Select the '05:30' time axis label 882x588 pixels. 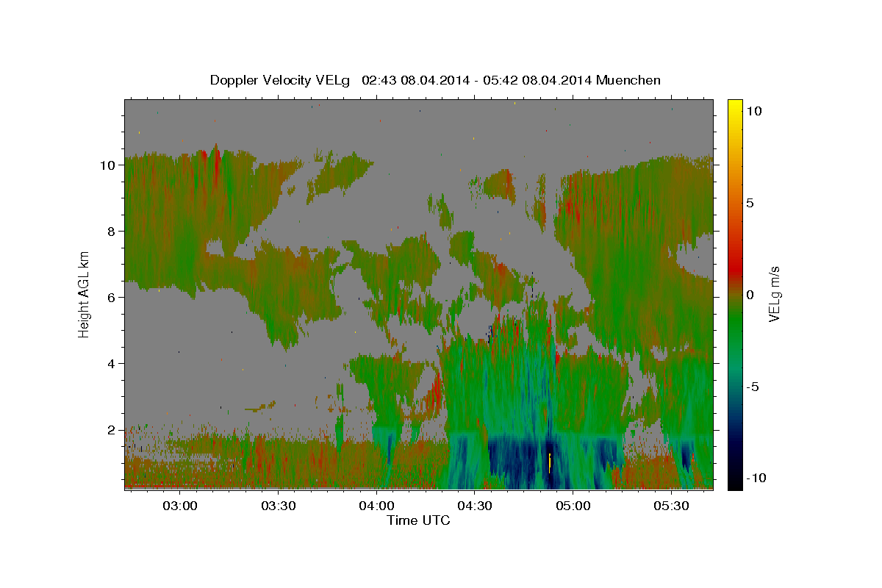[671, 506]
